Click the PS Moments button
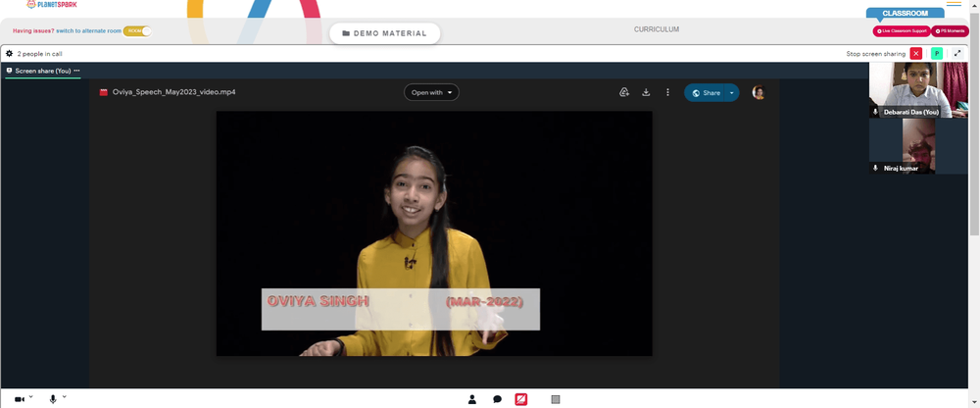The width and height of the screenshot is (980, 408). click(950, 30)
